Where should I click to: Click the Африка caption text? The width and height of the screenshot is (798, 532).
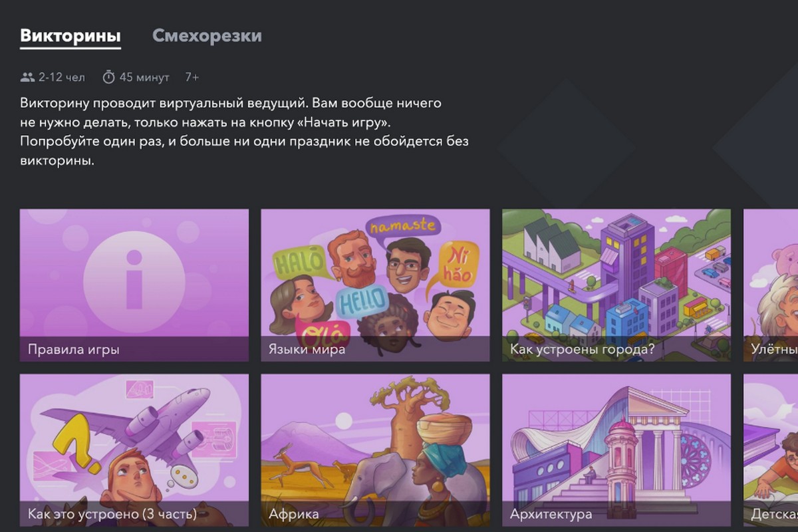[293, 514]
